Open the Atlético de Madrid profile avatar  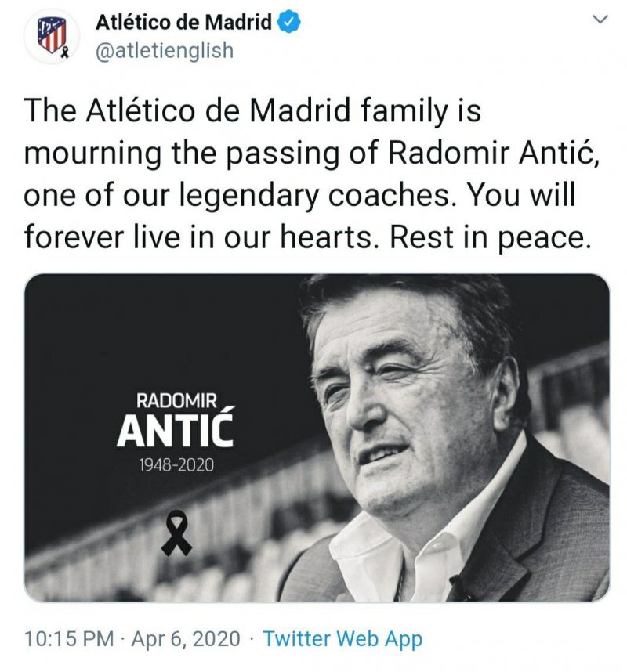click(54, 37)
